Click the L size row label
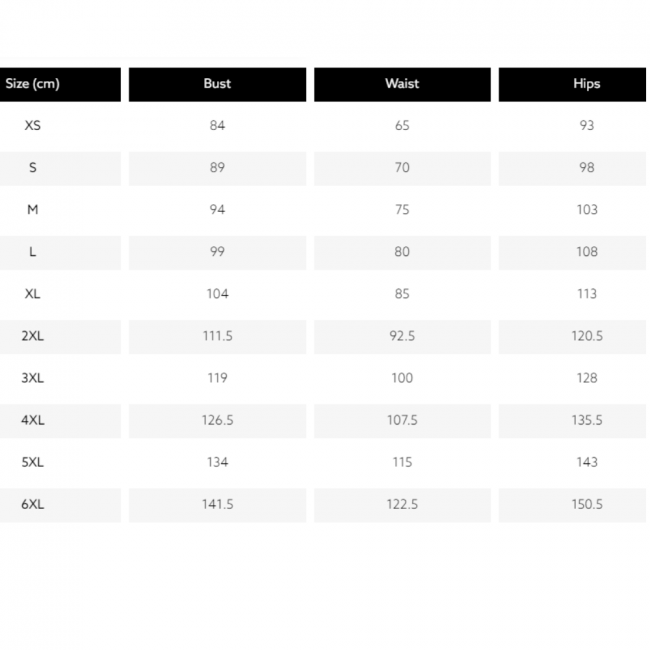Screen dimensions: 650x650 (x=32, y=252)
